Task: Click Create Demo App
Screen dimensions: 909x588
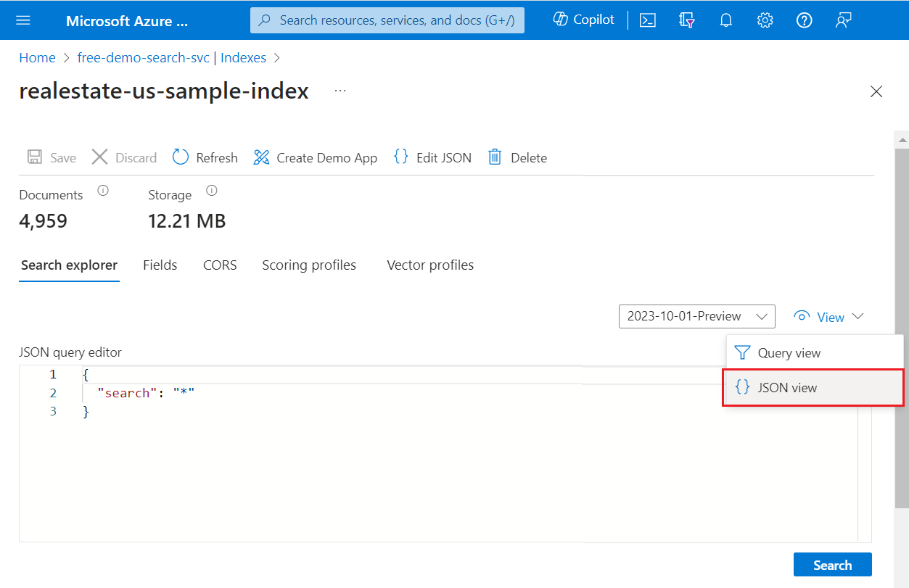Action: [x=316, y=157]
